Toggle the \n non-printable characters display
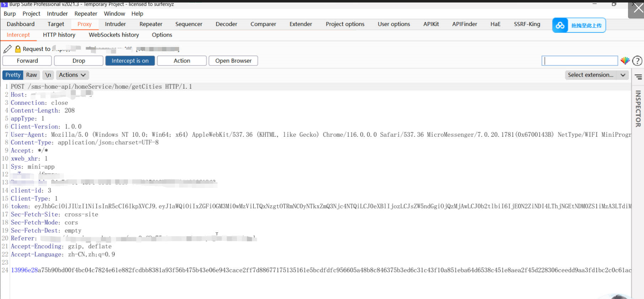644x299 pixels. coord(48,75)
